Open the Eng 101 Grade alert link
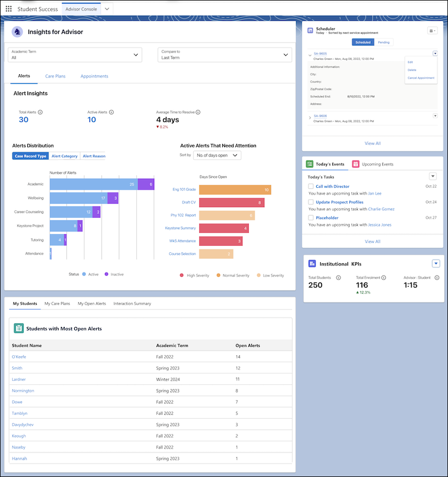Screen dimensions: 448x477 (184, 189)
